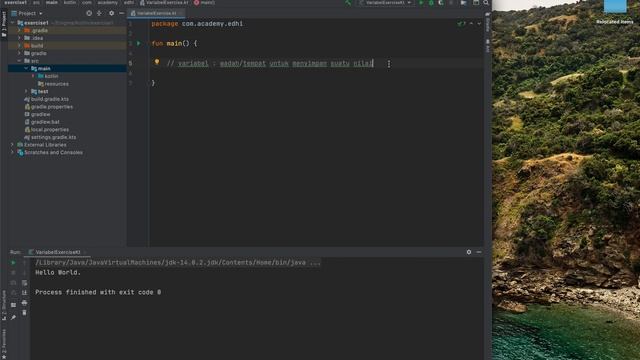The image size is (640, 360).
Task: Click the 'package com.academy.edhi' code line
Action: (197, 24)
